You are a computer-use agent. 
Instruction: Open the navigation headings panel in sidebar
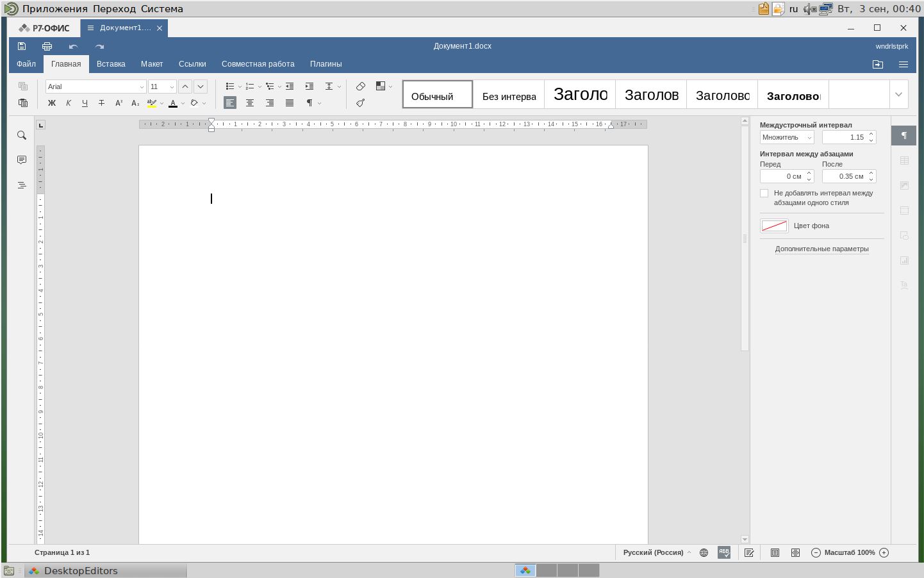pos(22,185)
